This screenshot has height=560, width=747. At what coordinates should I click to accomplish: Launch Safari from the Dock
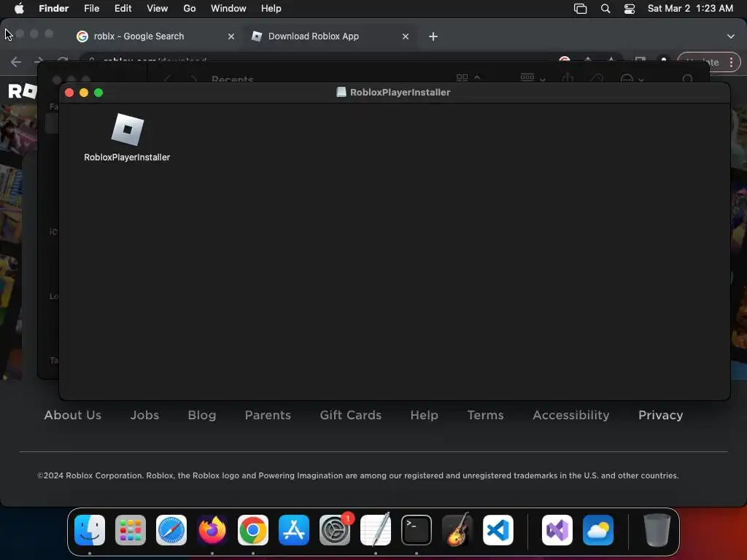(x=171, y=530)
